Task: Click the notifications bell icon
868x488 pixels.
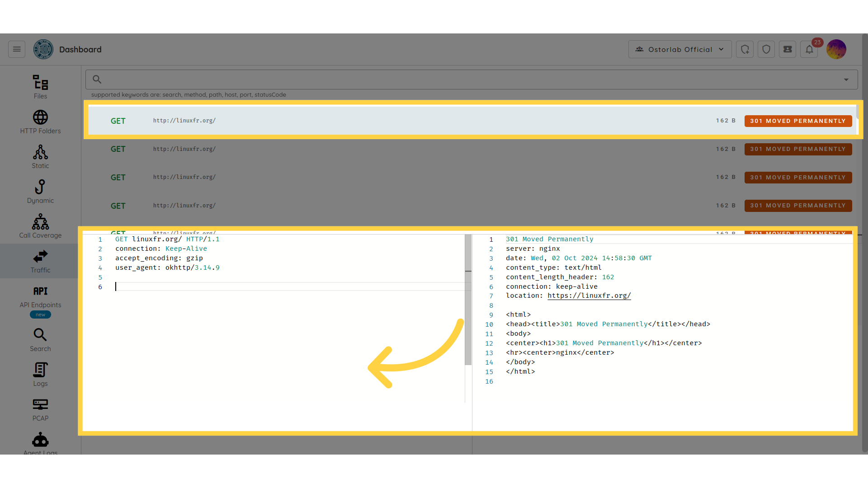Action: 809,49
